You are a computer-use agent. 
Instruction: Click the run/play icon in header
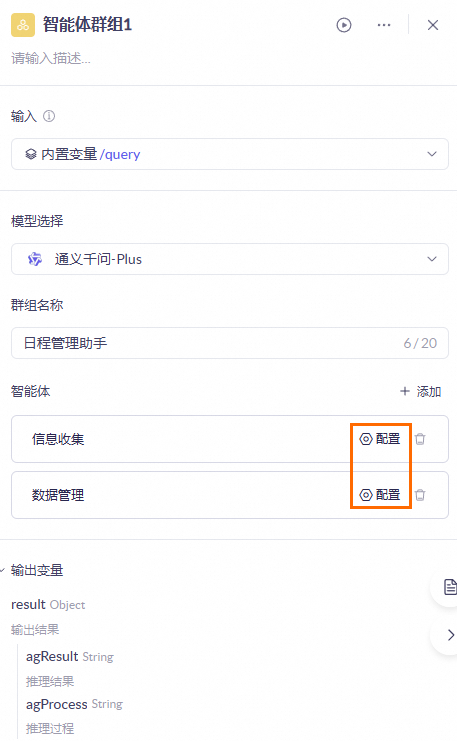[x=344, y=25]
